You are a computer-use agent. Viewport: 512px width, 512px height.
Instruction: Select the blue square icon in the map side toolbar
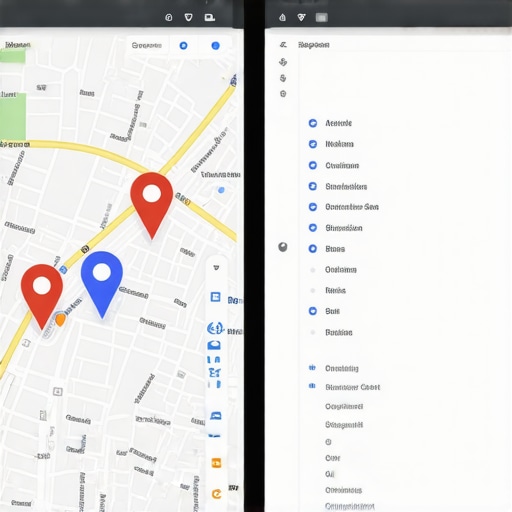215,297
